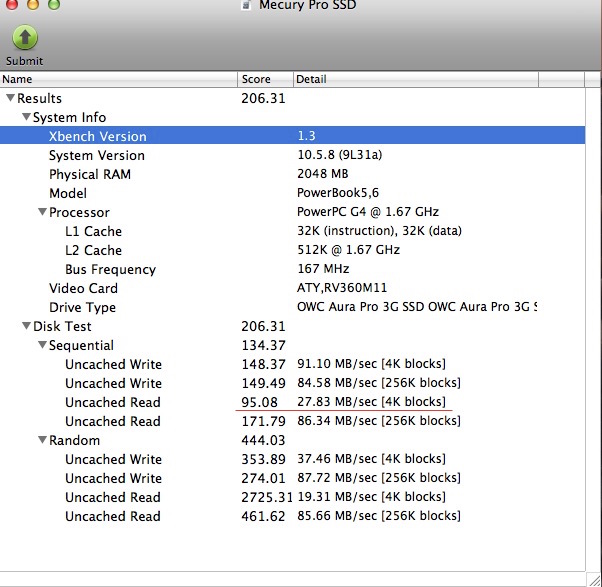Select Uncached Read row scoring 95.08
Viewport: 602px width, 587px height.
293,402
